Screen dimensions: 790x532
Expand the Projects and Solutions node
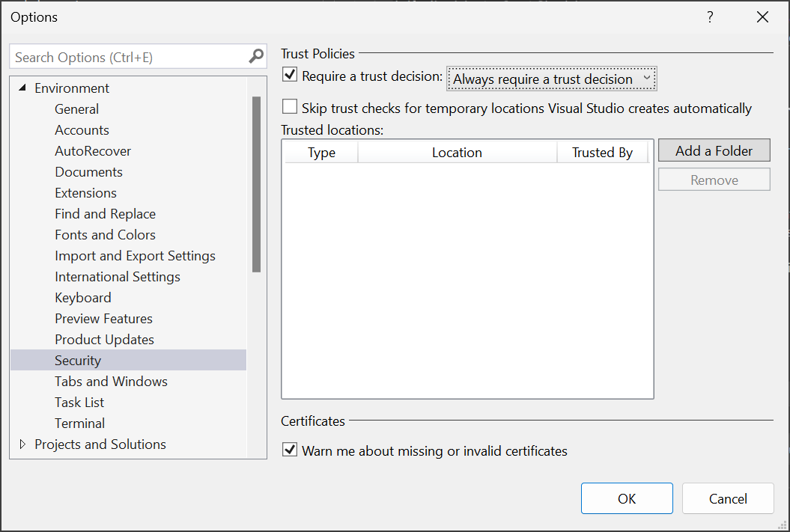coord(22,444)
